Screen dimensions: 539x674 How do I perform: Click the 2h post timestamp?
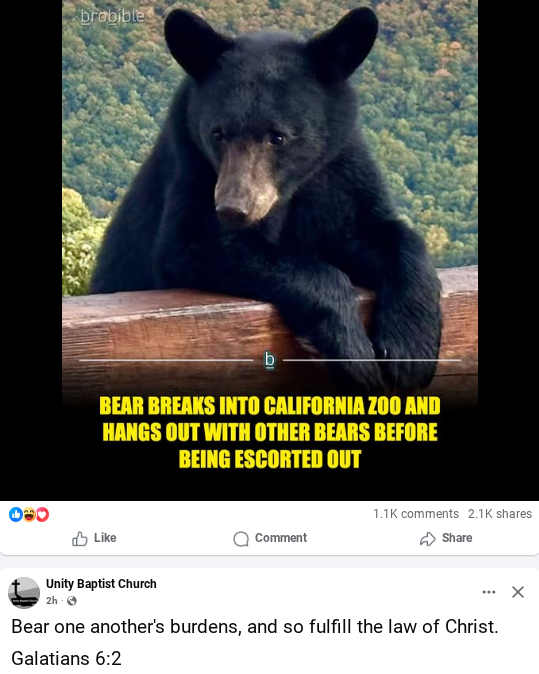52,600
